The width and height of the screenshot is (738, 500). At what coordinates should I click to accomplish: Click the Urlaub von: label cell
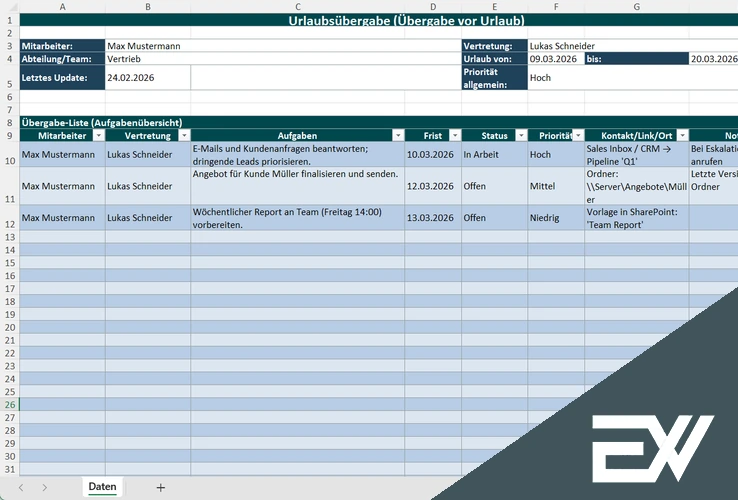pyautogui.click(x=495, y=59)
